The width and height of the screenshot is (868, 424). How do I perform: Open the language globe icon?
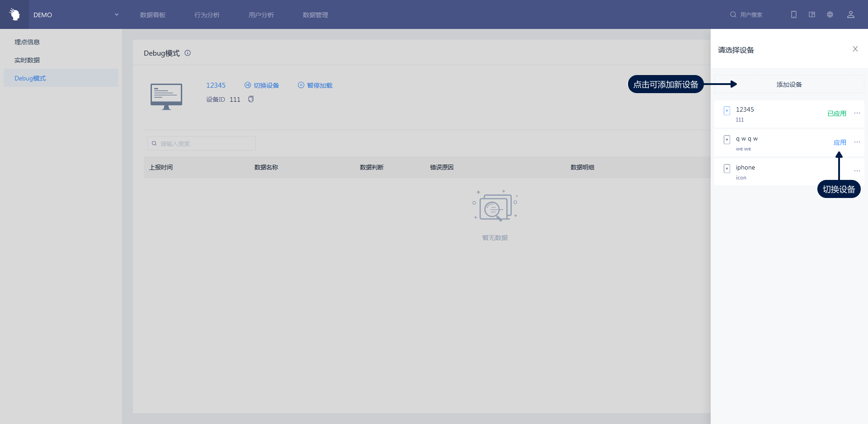tap(830, 14)
